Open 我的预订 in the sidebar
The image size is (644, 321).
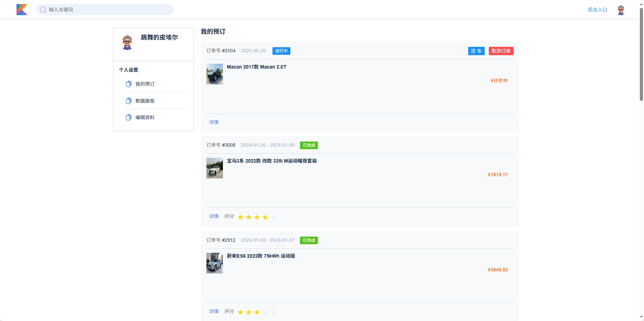pyautogui.click(x=145, y=84)
